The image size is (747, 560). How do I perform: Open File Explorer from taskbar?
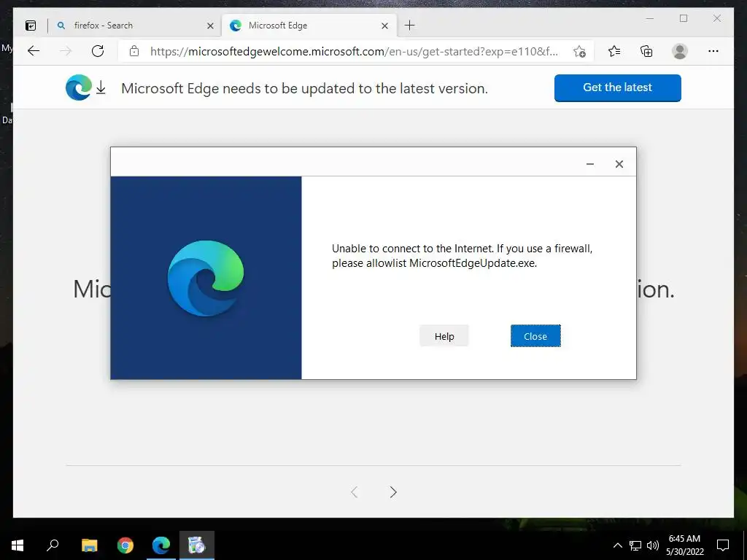tap(89, 545)
